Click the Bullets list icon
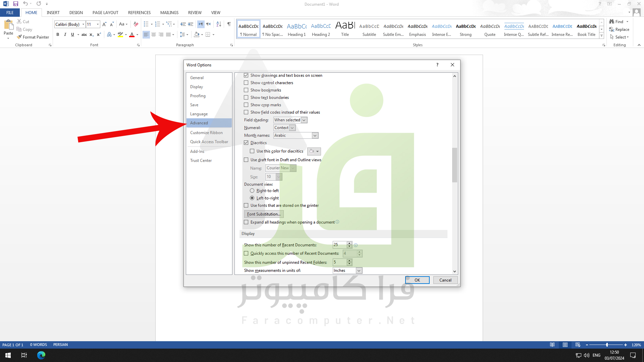 (146, 24)
